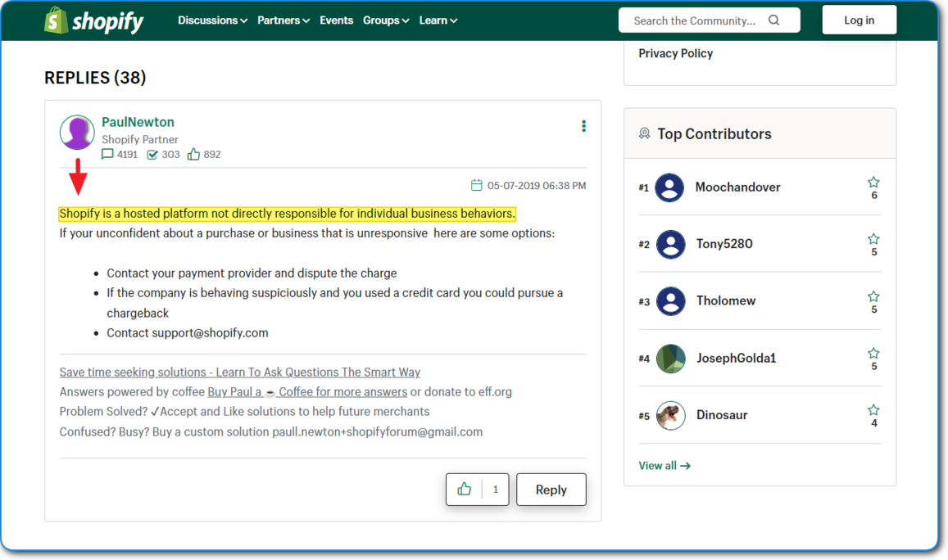Click the Log in button
Image resolution: width=948 pixels, height=560 pixels.
860,20
